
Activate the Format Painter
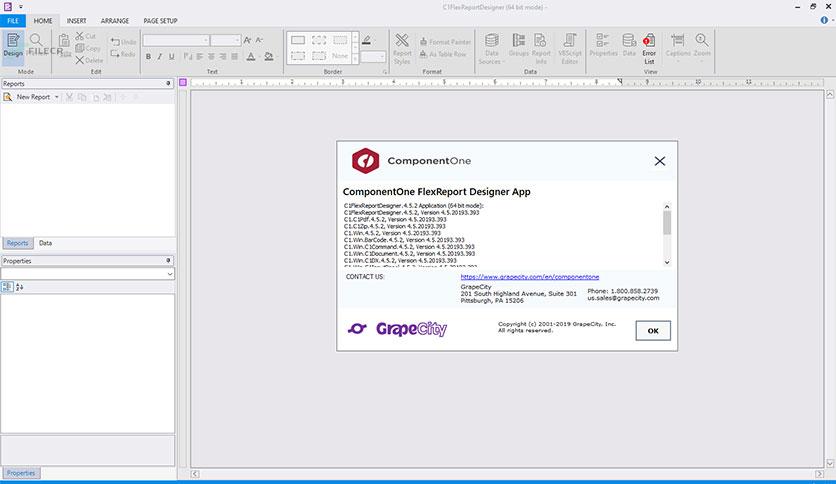coord(445,42)
